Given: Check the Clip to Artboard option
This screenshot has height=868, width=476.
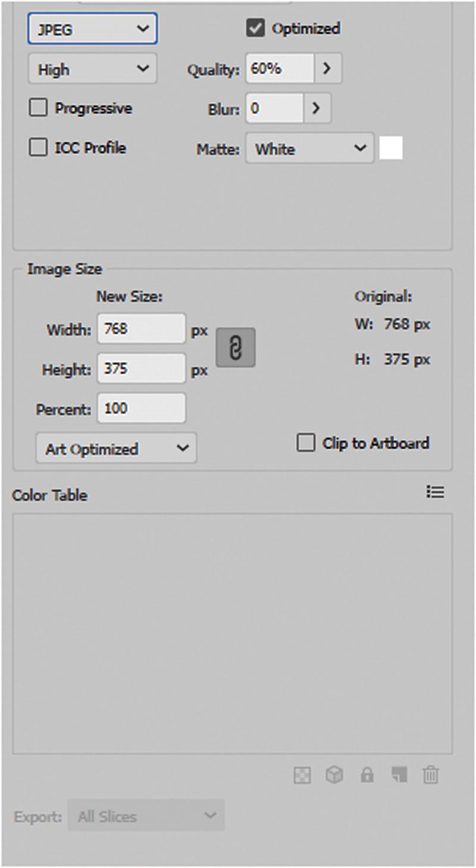Looking at the screenshot, I should (x=306, y=443).
